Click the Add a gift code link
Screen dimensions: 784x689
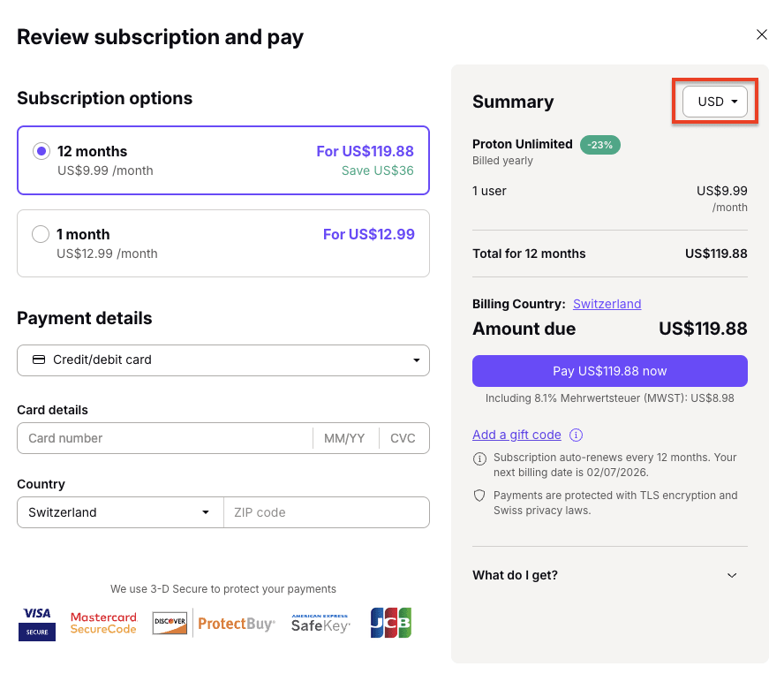(516, 435)
